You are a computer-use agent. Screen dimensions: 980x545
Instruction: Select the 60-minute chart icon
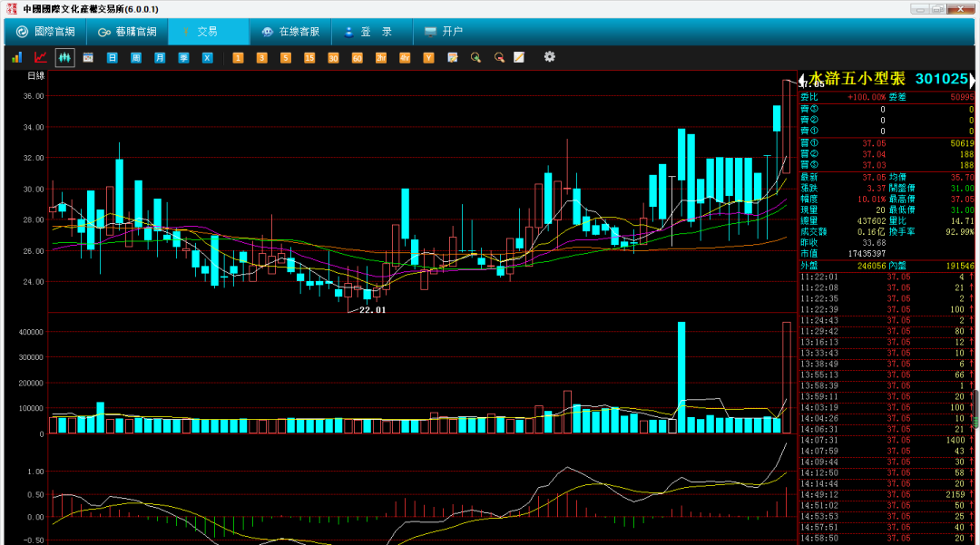point(357,57)
